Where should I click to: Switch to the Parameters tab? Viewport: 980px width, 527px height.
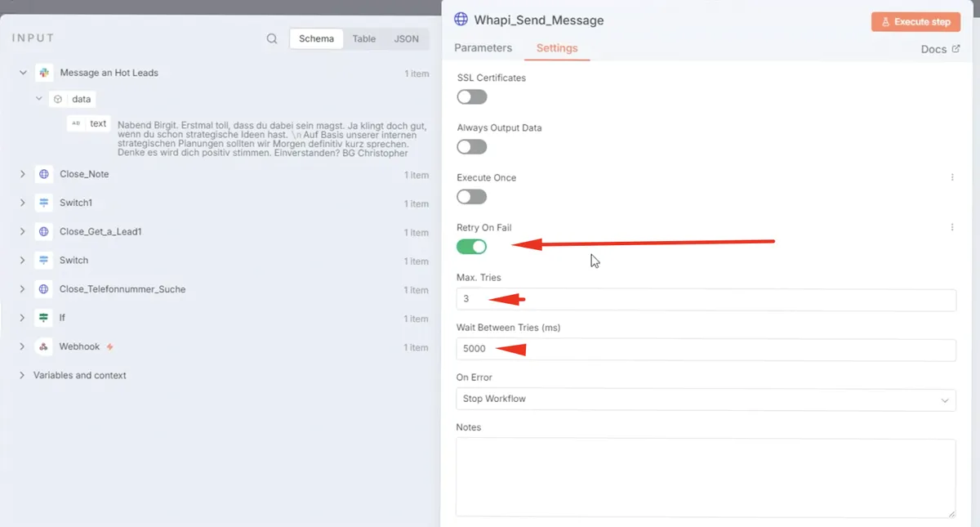tap(483, 48)
